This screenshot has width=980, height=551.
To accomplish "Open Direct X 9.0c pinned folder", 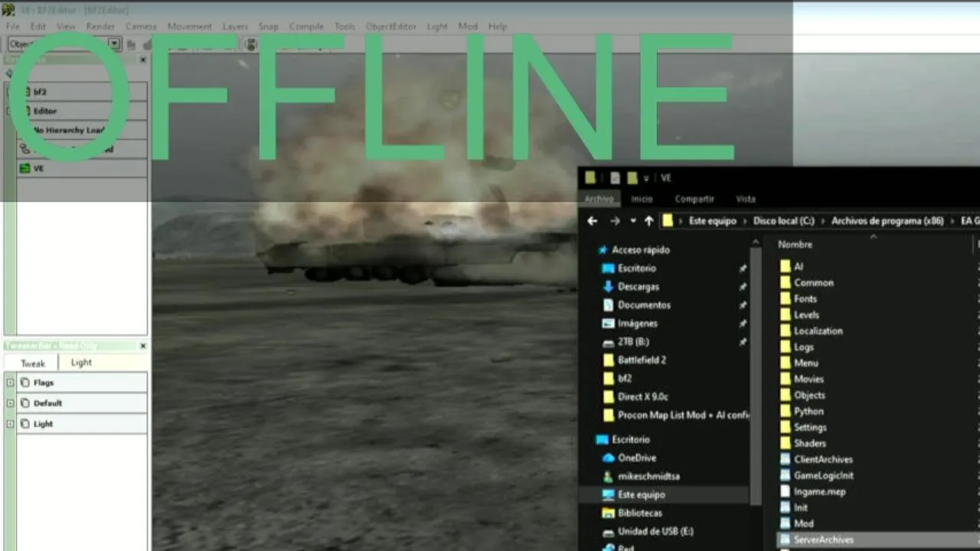I will 642,397.
